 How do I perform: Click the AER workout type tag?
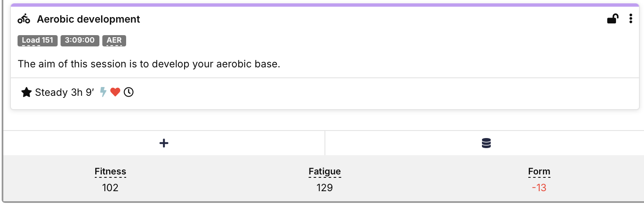point(114,41)
